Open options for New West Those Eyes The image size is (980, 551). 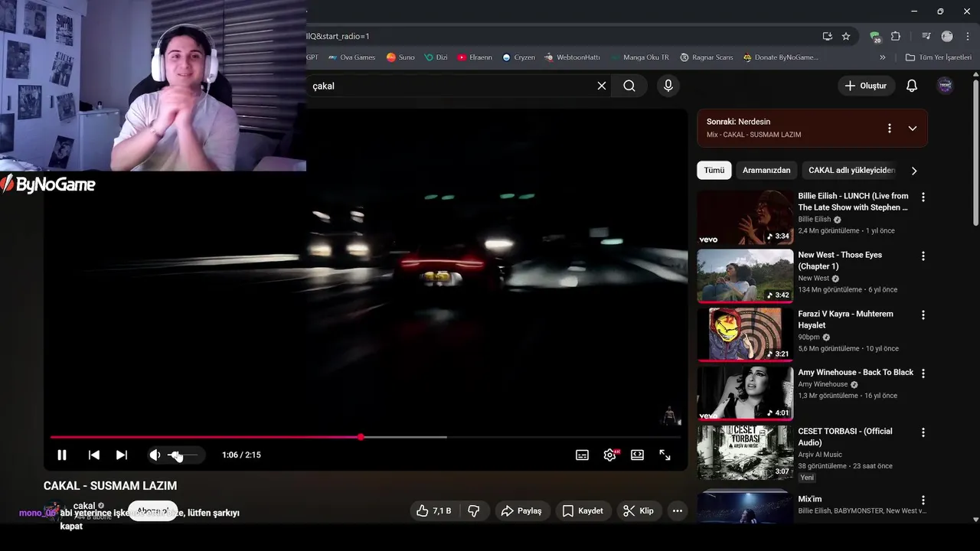click(x=923, y=256)
